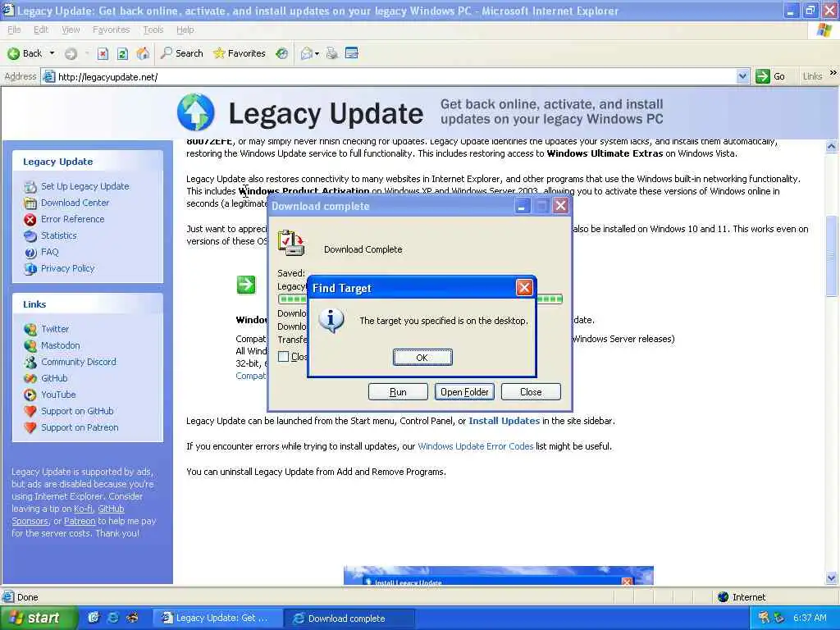Click OK in Find Target dialog

click(x=422, y=358)
